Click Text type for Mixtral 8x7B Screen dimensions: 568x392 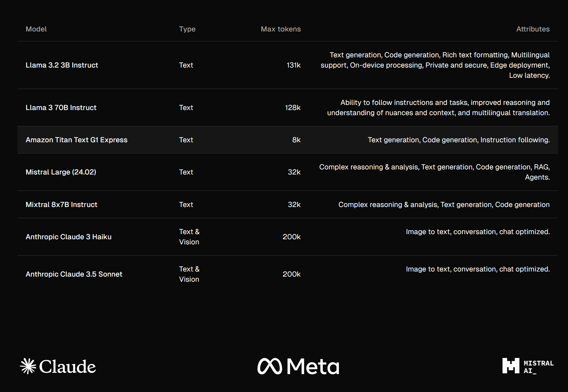click(186, 204)
